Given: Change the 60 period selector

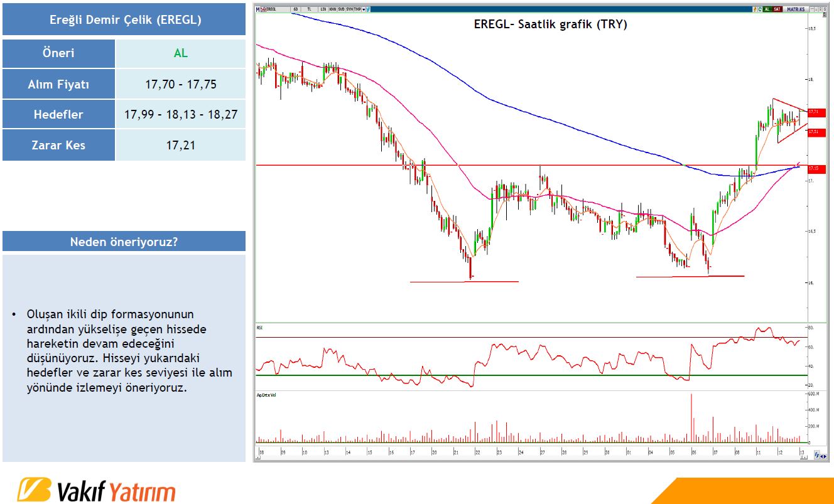Looking at the screenshot, I should [295, 9].
